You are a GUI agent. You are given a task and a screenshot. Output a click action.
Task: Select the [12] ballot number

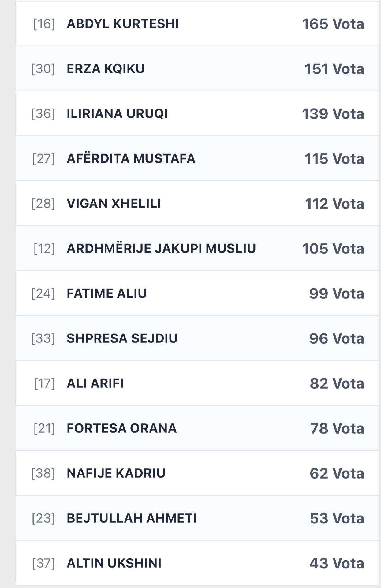[44, 249]
